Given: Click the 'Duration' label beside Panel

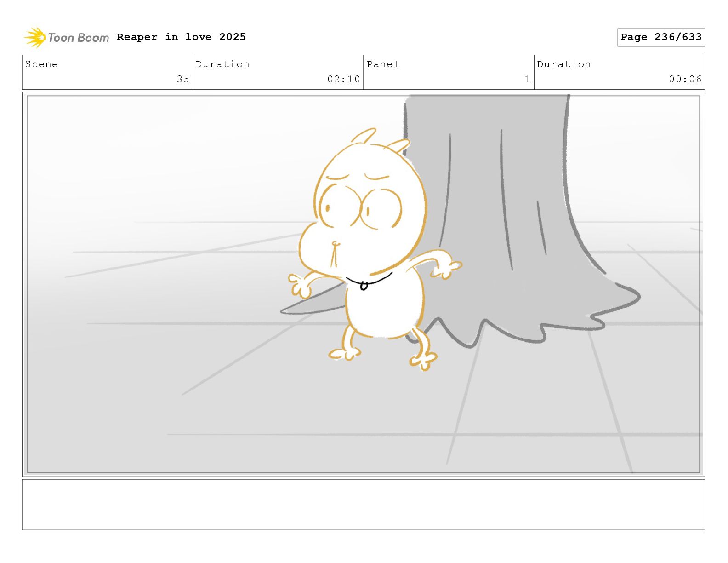Looking at the screenshot, I should pyautogui.click(x=564, y=64).
